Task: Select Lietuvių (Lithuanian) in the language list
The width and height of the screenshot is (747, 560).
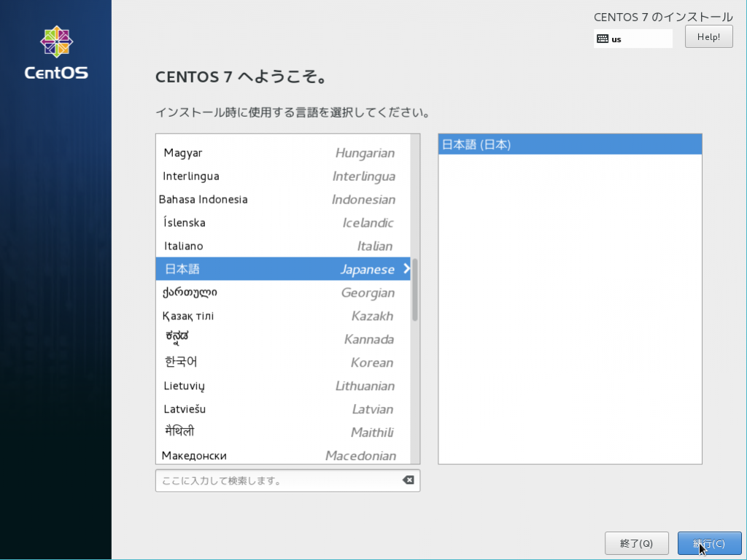Action: 283,386
